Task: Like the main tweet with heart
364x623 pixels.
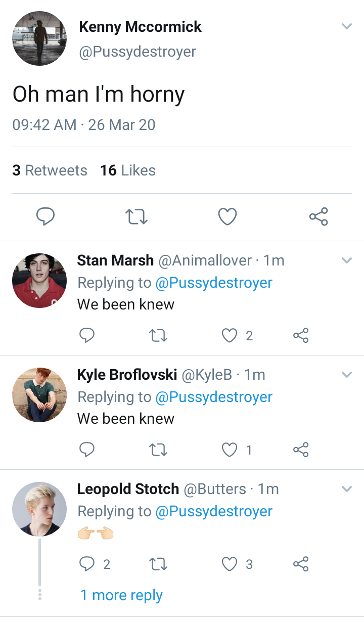Action: point(227,217)
